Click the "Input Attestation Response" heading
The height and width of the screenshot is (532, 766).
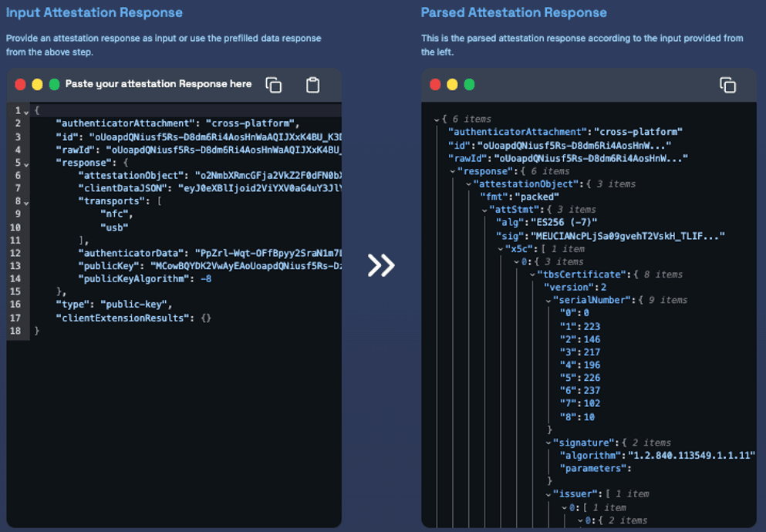coord(94,12)
